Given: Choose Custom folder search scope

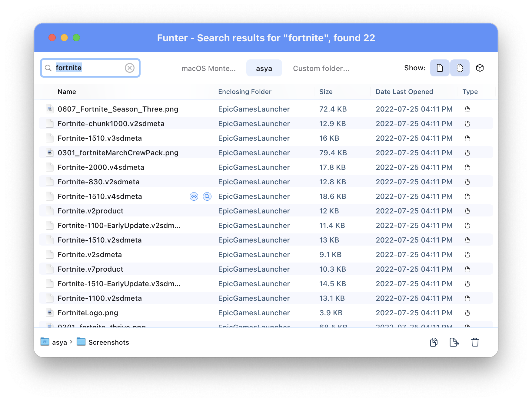Looking at the screenshot, I should pyautogui.click(x=321, y=69).
